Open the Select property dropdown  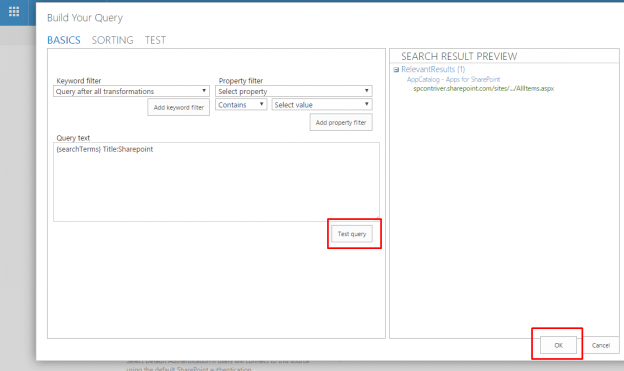[x=294, y=91]
